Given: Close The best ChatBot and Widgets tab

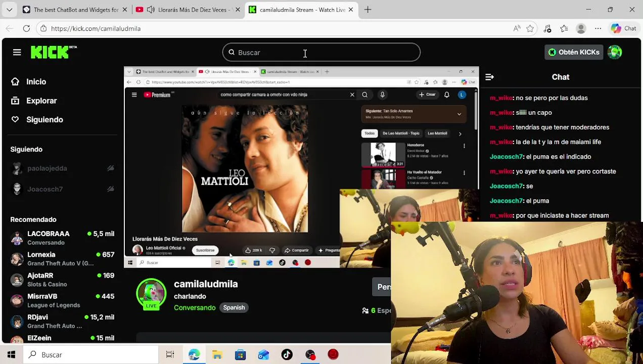Looking at the screenshot, I should [124, 10].
